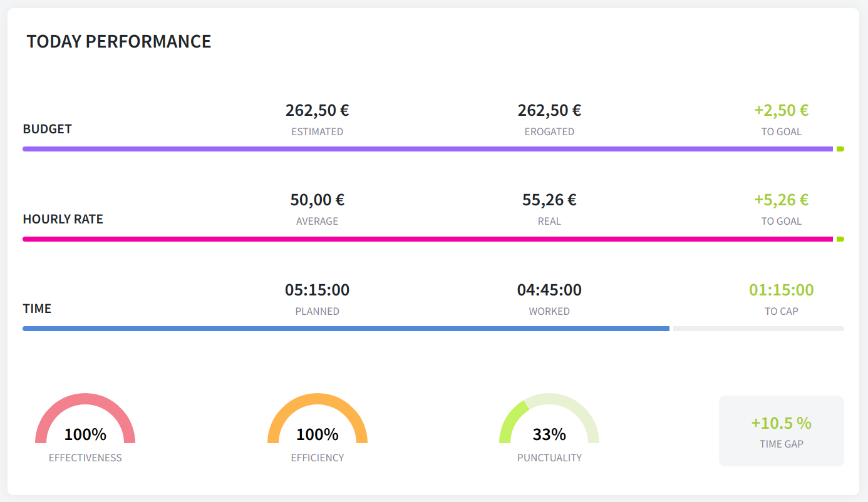Click the HOURLY RATE row label
Image resolution: width=868 pixels, height=502 pixels.
(x=63, y=219)
